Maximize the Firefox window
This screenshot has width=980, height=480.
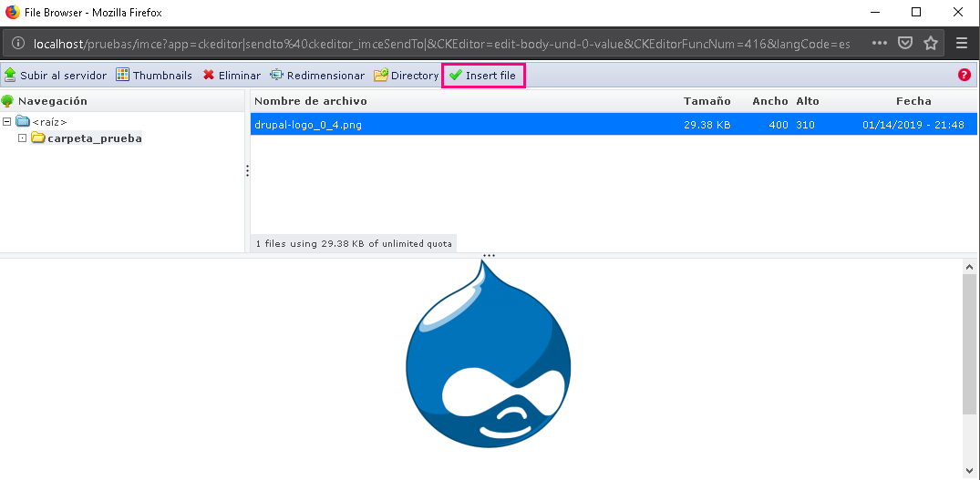coord(915,12)
